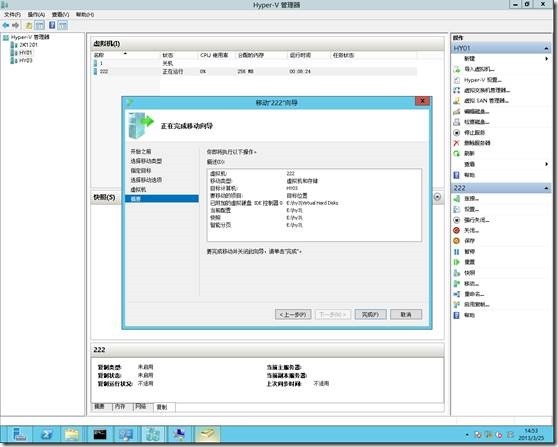Click the Back arrow in the toolbar
This screenshot has width=558, height=447.
coord(6,25)
